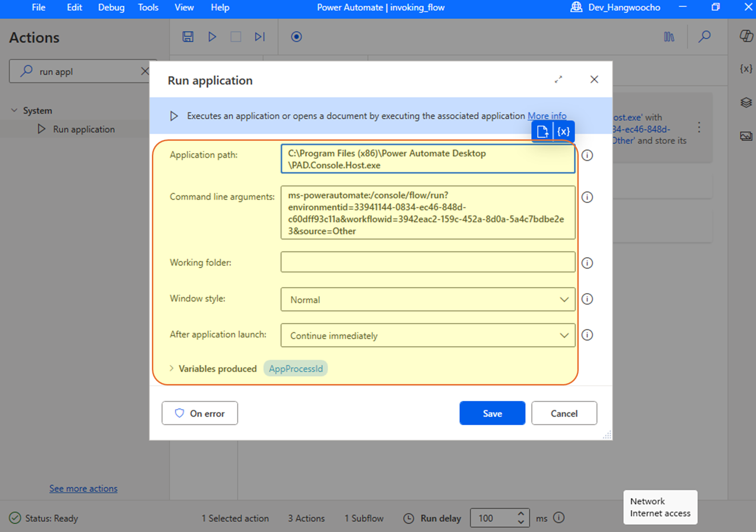This screenshot has height=532, width=756.
Task: Show info for Working folder
Action: point(587,263)
